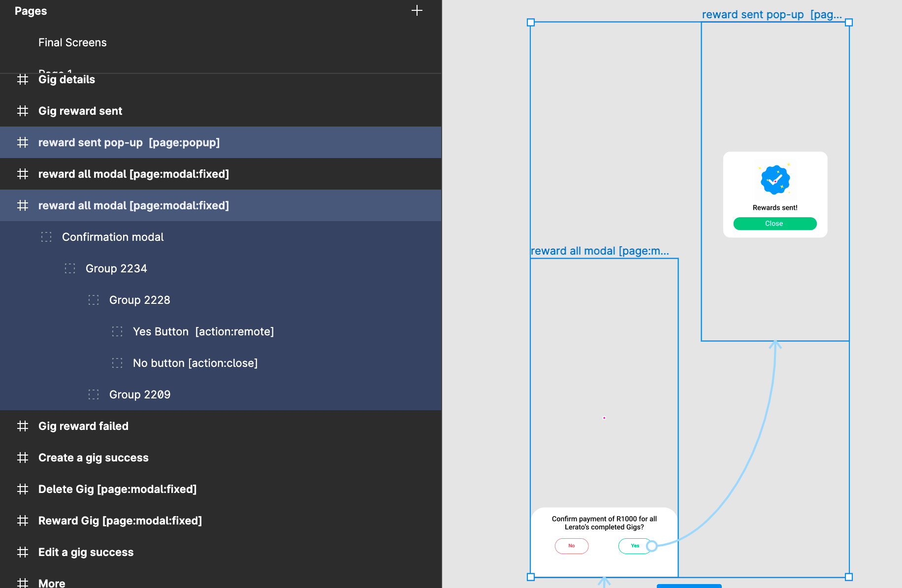Click frame icon beside Create a gig success
This screenshot has height=588, width=902.
[23, 457]
